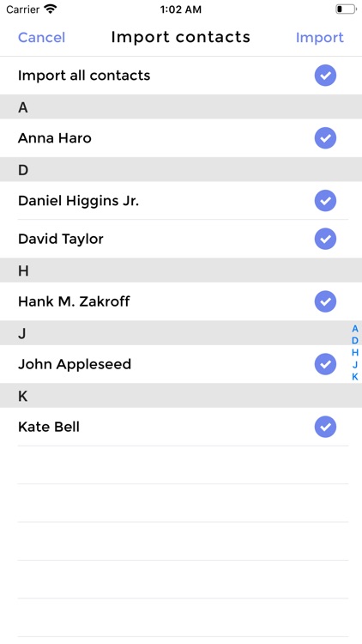This screenshot has width=362, height=644.
Task: Select the John Appleseed contact row
Action: coord(181,364)
